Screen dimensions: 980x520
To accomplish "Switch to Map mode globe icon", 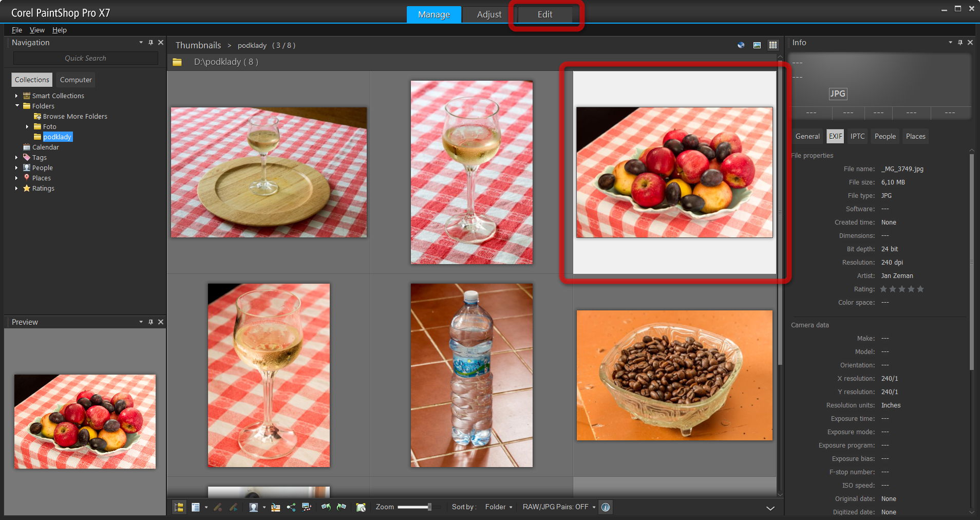I will [x=741, y=45].
